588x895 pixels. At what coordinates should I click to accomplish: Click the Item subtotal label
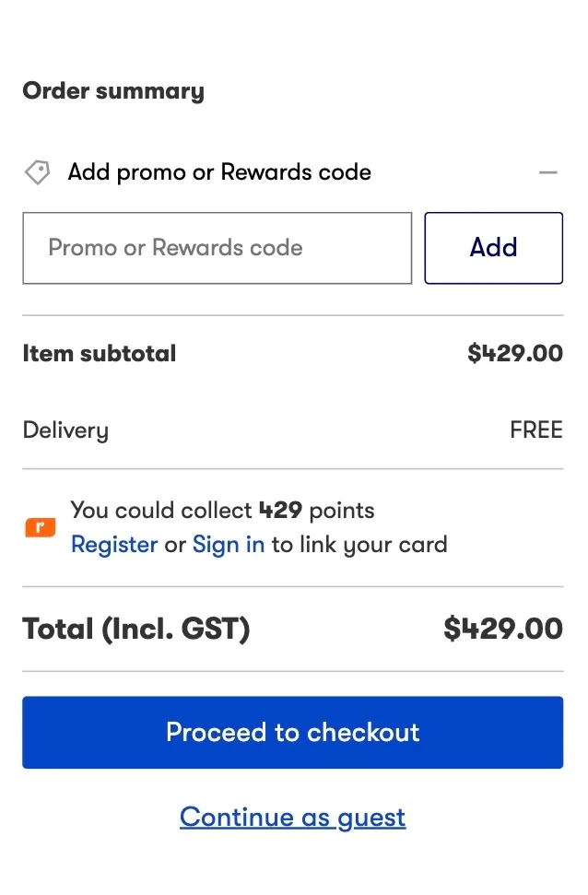point(99,353)
